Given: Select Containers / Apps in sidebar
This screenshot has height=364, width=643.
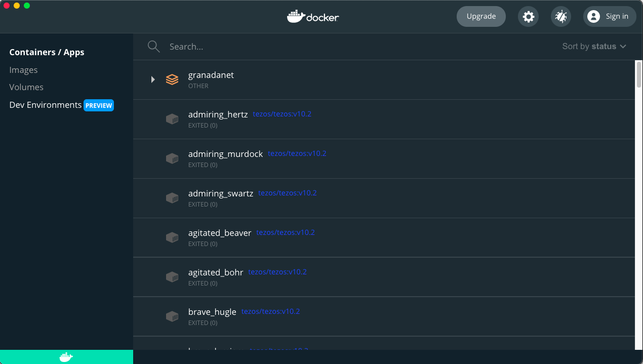Looking at the screenshot, I should [47, 52].
